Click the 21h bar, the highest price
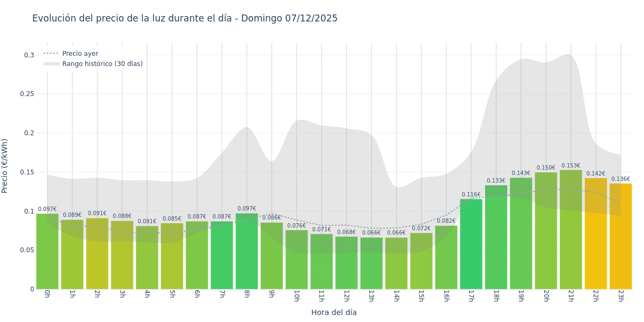Screen dimensions: 644x322 [x=570, y=231]
